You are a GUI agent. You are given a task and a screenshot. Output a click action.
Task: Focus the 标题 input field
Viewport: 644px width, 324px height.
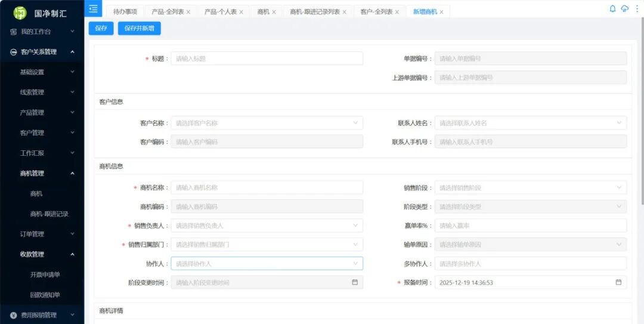click(x=267, y=58)
